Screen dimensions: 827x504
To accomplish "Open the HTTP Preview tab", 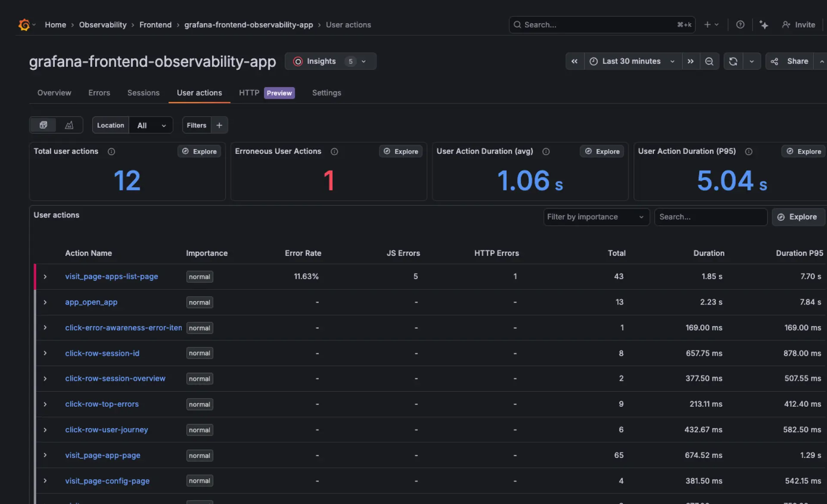I will (x=267, y=93).
